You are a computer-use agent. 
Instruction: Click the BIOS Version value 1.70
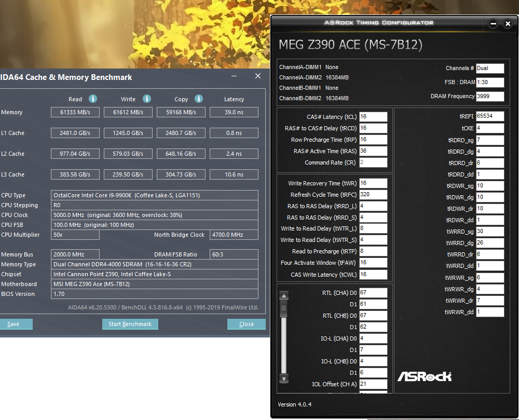155,294
